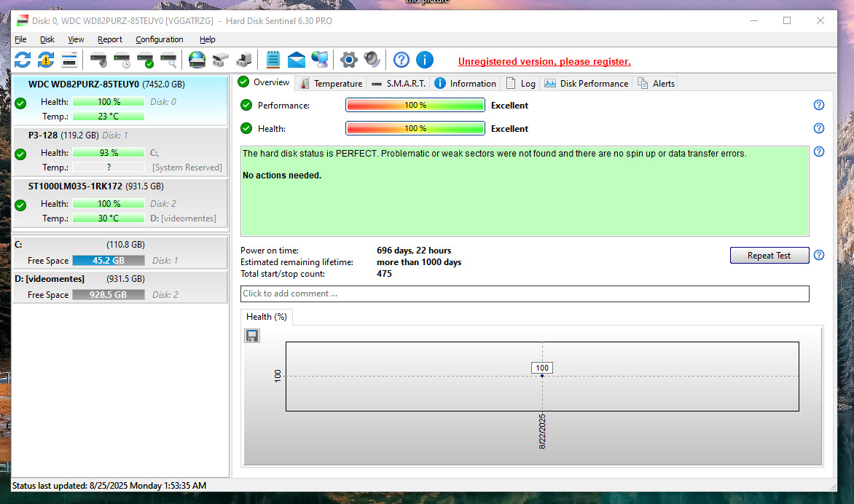Click the disk with clock test icon
This screenshot has width=854, height=504.
[122, 60]
